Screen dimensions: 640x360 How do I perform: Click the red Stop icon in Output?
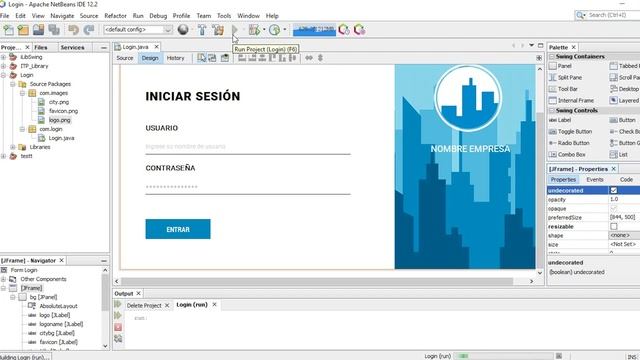coord(118,327)
